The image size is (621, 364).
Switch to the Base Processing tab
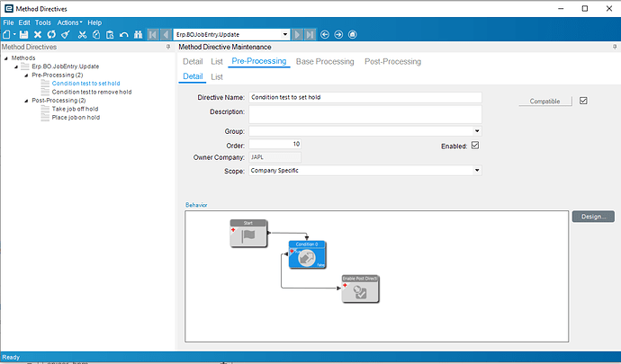(x=325, y=62)
